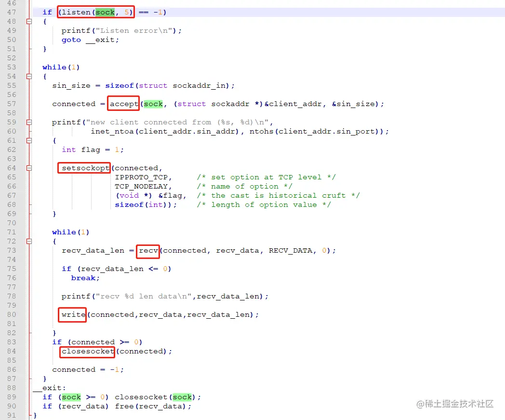
Task: Click sin_size assignment on line 55
Action: [x=143, y=85]
